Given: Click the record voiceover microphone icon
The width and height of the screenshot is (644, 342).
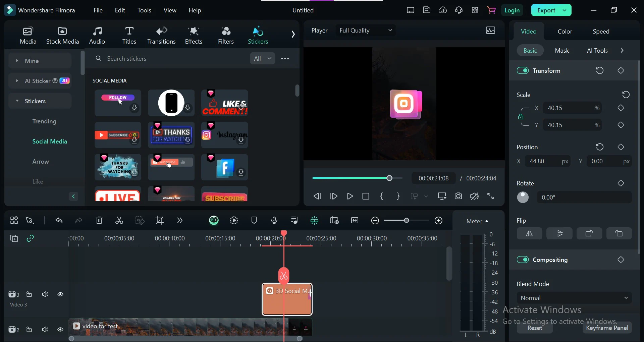Looking at the screenshot, I should (274, 221).
